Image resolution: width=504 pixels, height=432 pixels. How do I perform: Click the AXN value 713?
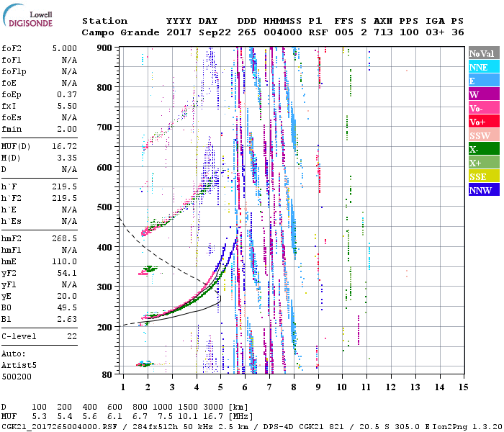[x=383, y=32]
